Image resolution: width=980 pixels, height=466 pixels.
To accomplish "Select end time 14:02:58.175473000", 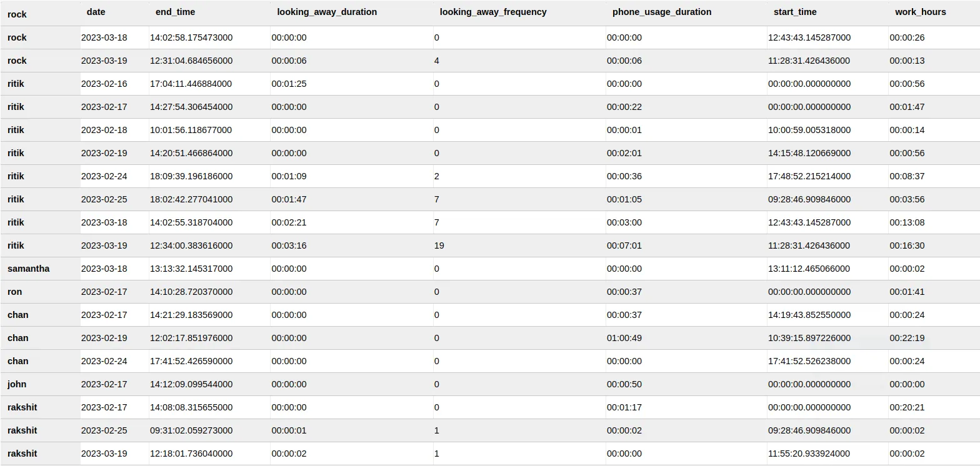I will [x=191, y=37].
